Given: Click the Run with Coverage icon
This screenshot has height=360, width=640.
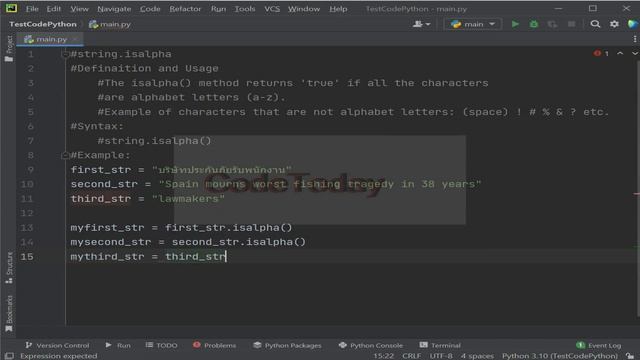Looking at the screenshot, I should tap(552, 24).
